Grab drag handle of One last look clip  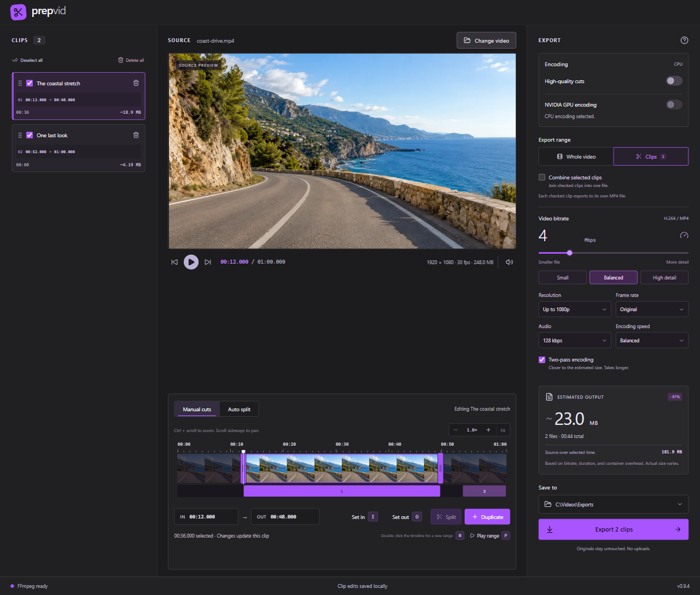[20, 135]
